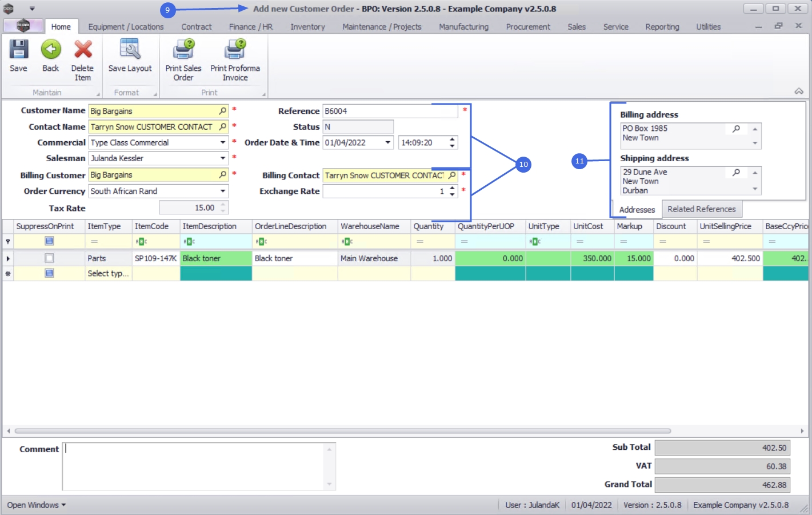812x515 pixels.
Task: Open the Home ribbon tab
Action: point(61,27)
